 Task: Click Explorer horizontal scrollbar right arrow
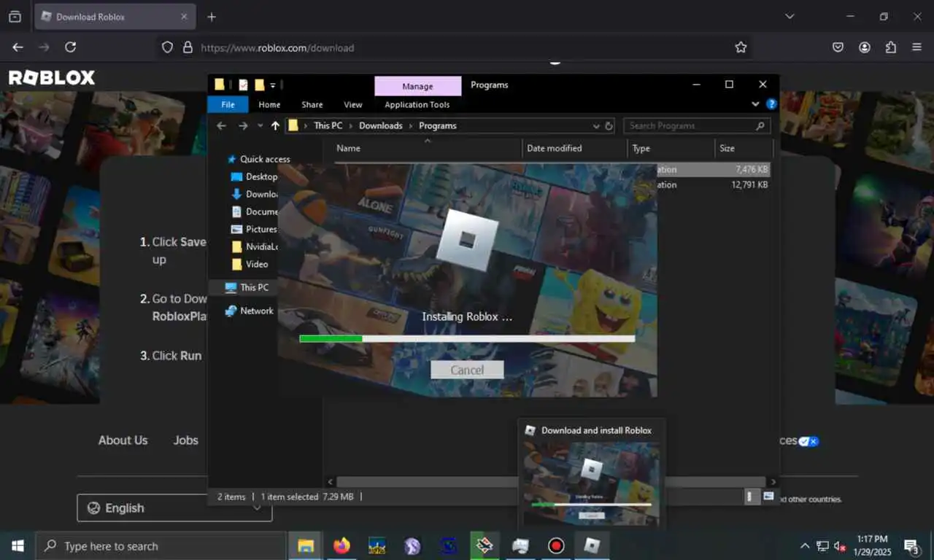(x=773, y=482)
